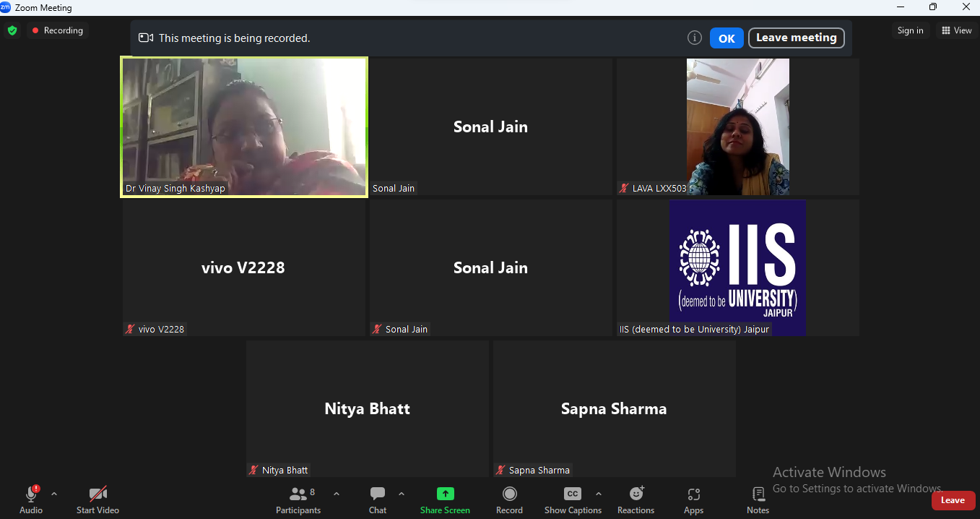980x519 pixels.
Task: Turn on camera with Start Video
Action: coord(97,494)
